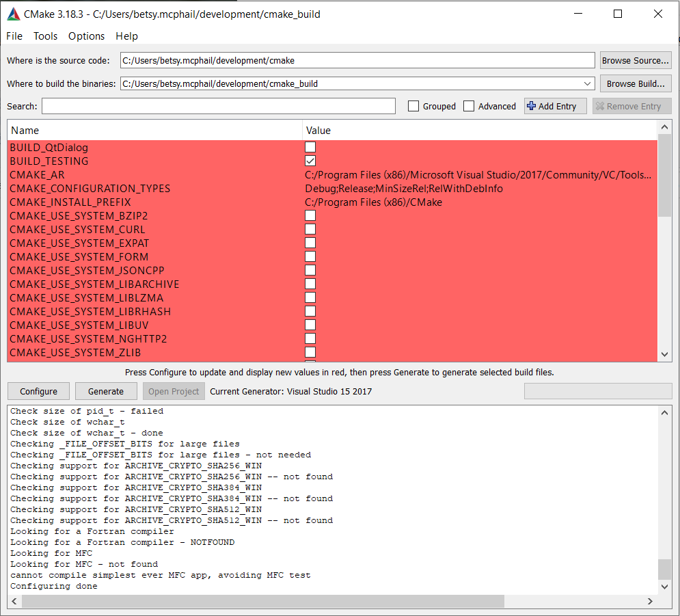This screenshot has height=616, width=680.
Task: Click the empty progress bar
Action: [598, 391]
